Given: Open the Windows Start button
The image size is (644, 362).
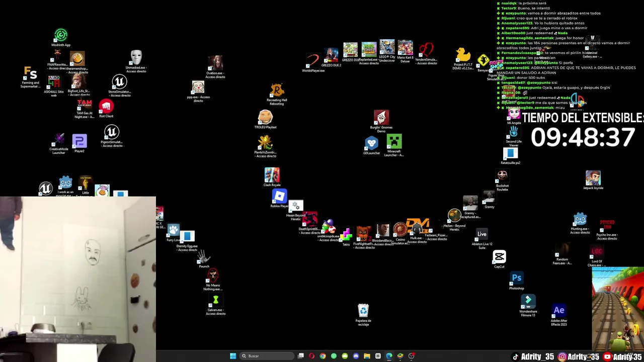Looking at the screenshot, I should (233, 356).
